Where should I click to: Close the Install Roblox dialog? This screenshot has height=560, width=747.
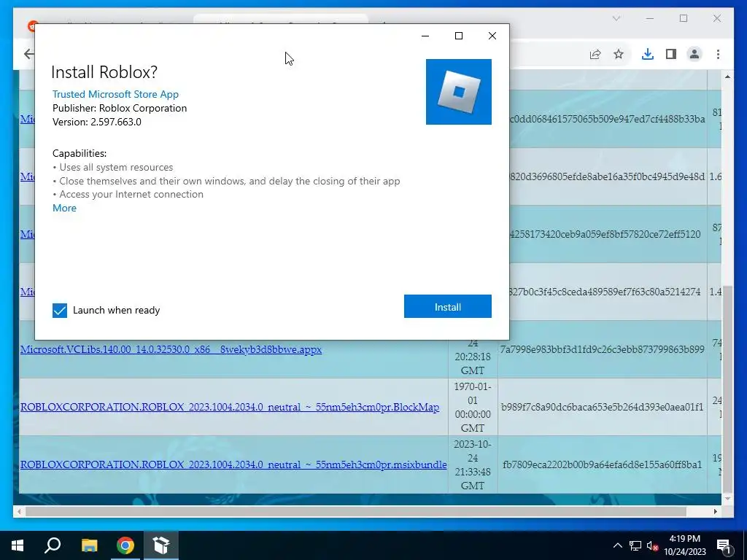[x=492, y=36]
